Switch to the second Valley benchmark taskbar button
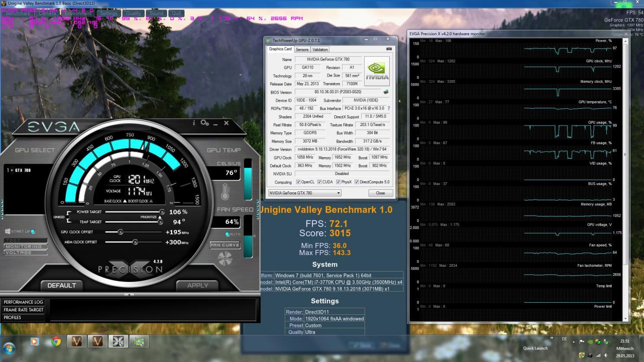 click(97, 342)
